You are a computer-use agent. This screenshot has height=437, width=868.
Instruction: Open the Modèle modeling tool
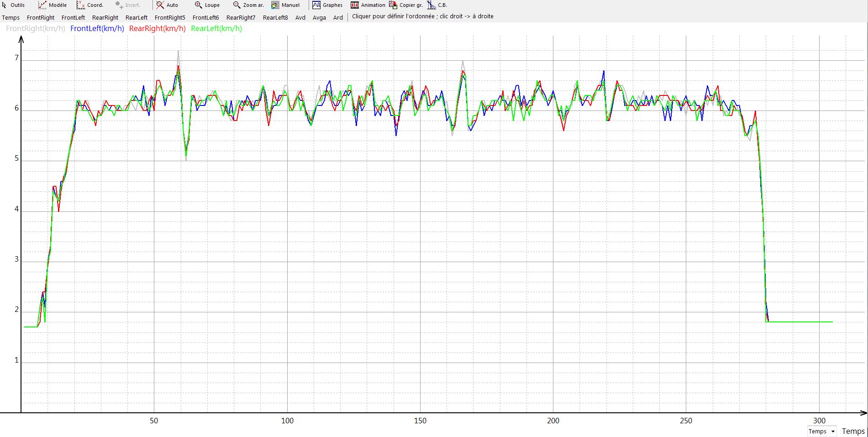click(42, 5)
